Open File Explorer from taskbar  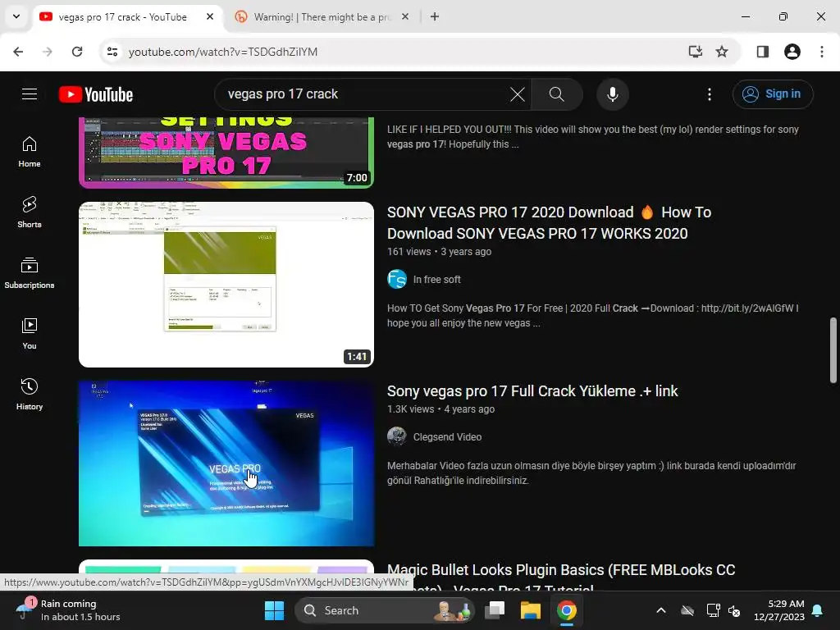coord(531,610)
